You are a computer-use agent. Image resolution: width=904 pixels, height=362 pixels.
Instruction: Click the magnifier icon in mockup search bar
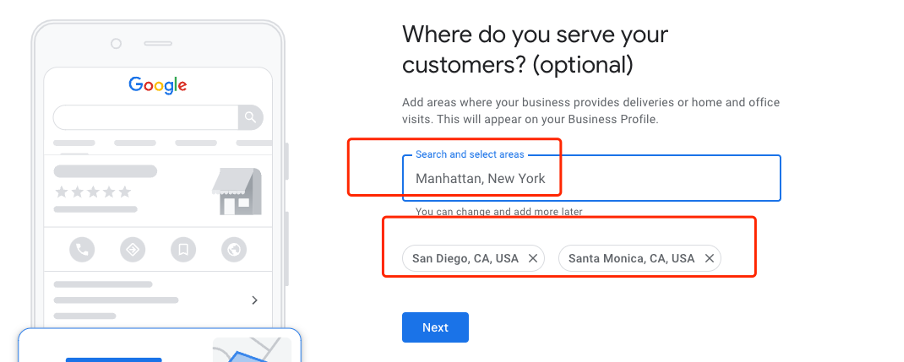(x=250, y=118)
